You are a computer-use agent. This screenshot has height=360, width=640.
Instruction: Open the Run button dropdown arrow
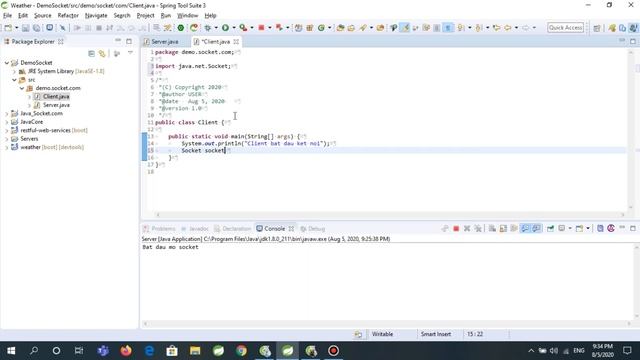click(234, 28)
